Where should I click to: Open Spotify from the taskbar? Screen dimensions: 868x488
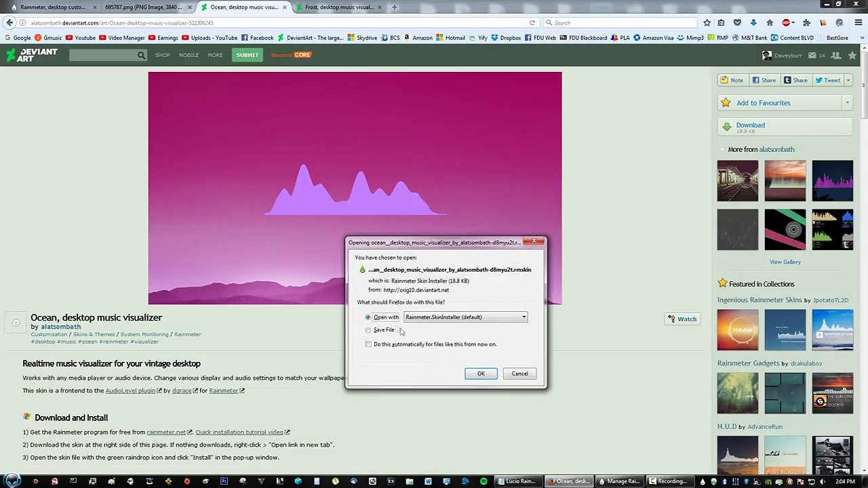484,481
